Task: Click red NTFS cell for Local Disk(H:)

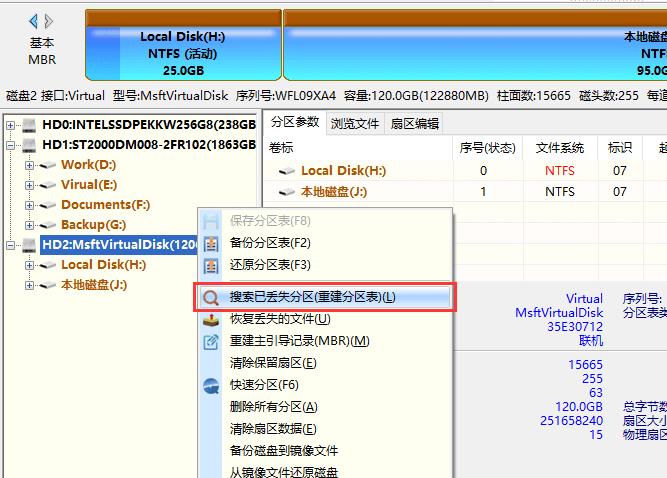Action: tap(560, 171)
